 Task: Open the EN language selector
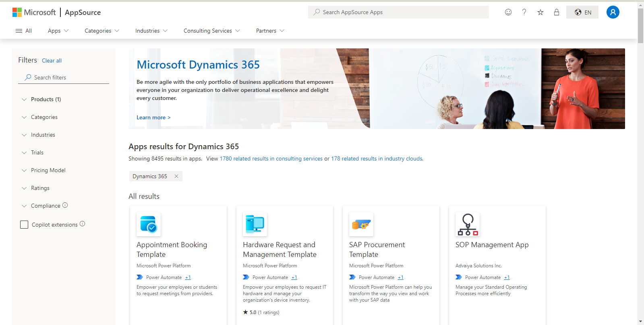pyautogui.click(x=582, y=12)
